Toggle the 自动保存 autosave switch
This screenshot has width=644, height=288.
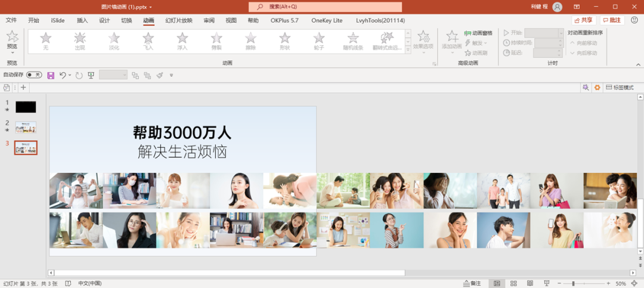(34, 75)
